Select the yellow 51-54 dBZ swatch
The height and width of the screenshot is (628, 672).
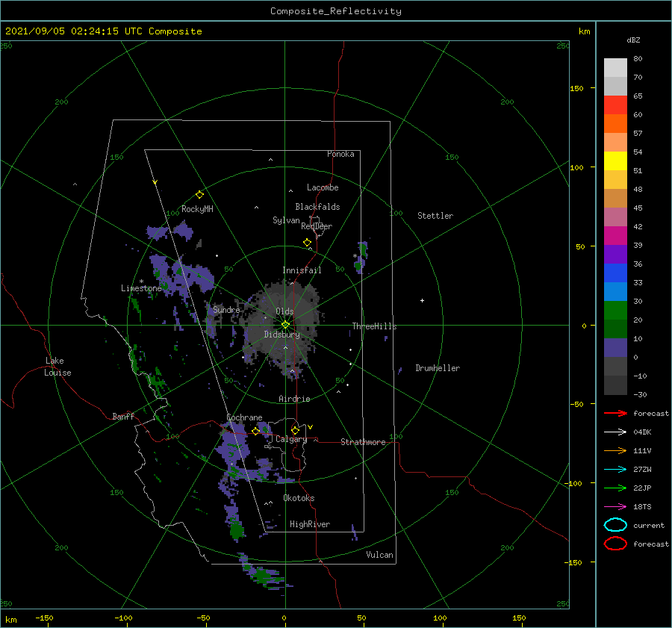pos(615,161)
